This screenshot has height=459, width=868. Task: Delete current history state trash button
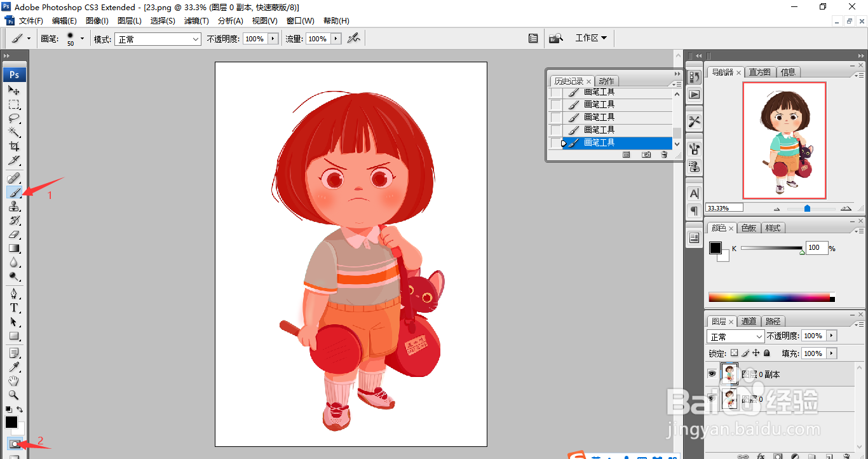click(664, 154)
